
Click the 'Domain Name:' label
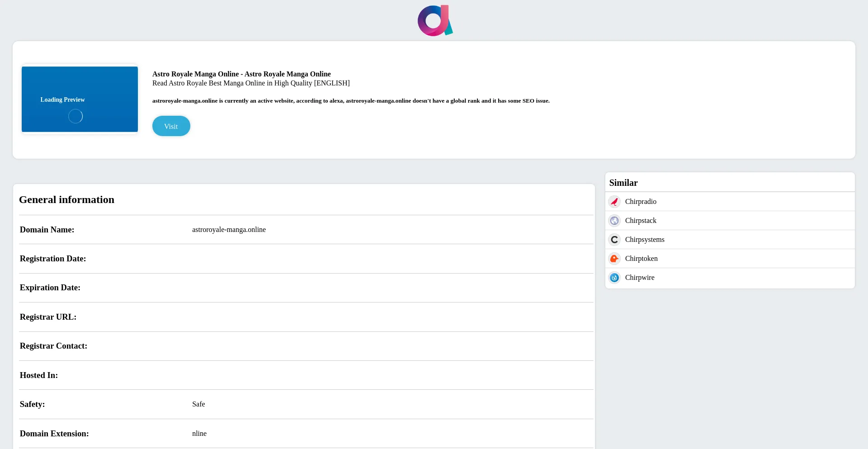47,230
